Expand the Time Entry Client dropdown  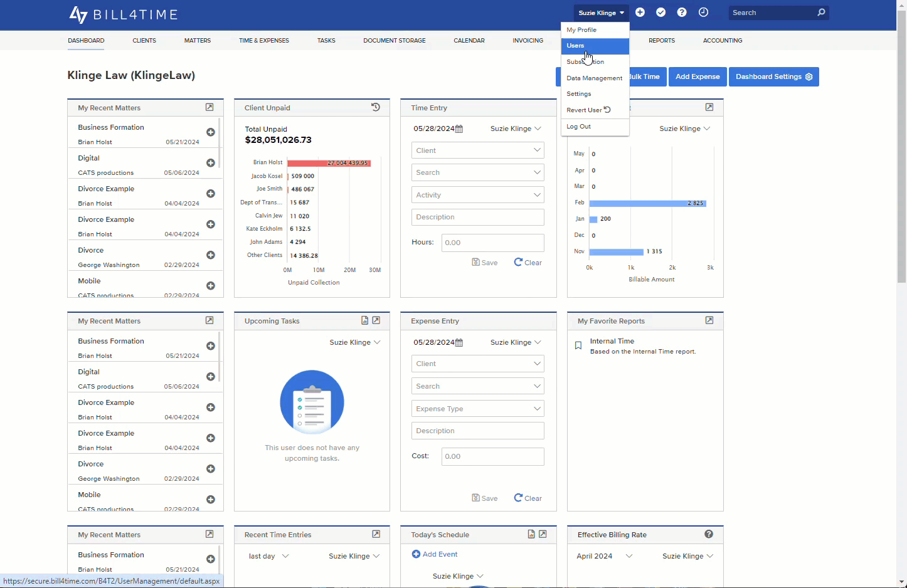(478, 150)
